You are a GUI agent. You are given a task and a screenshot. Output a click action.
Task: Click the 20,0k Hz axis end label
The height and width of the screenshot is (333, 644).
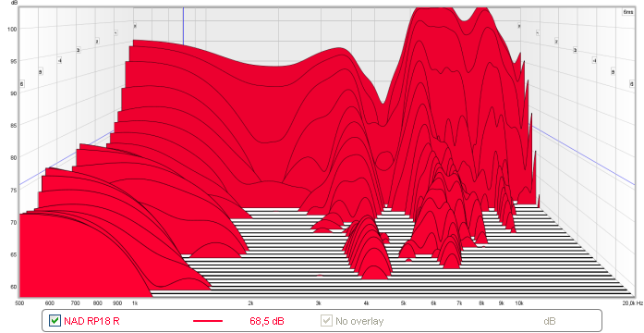(633, 303)
